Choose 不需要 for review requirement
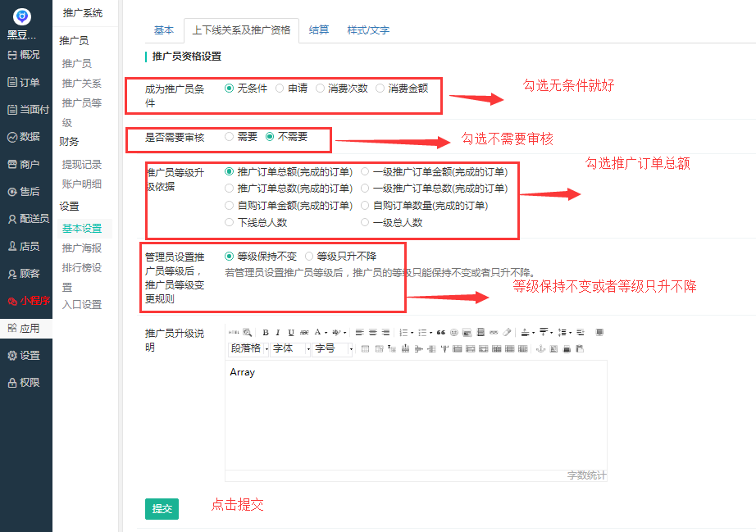Screen dimensions: 756x532 click(270, 137)
